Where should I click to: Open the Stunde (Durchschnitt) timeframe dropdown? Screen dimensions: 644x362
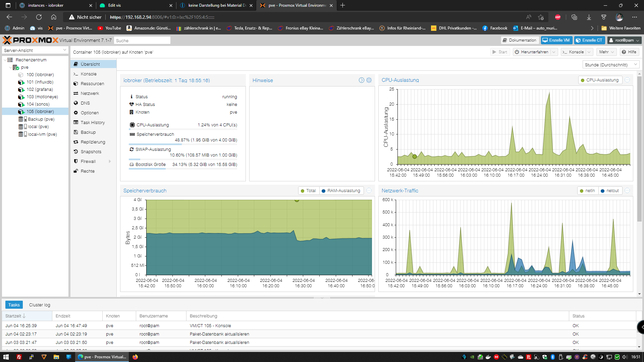click(x=610, y=65)
